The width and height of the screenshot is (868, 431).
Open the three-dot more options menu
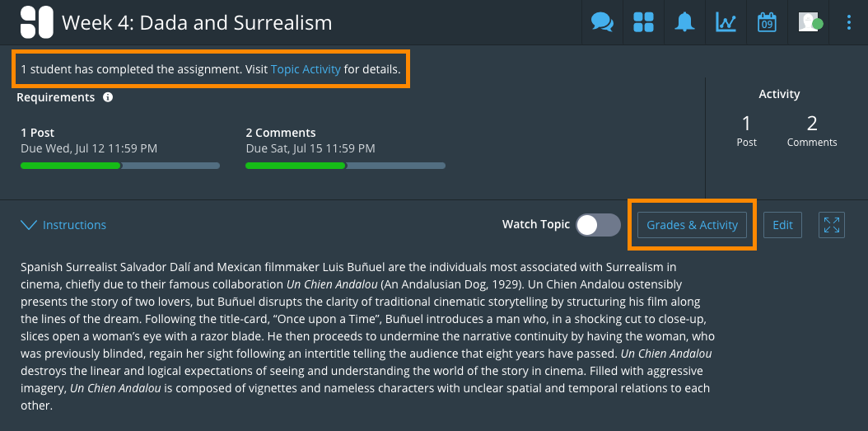pyautogui.click(x=849, y=22)
